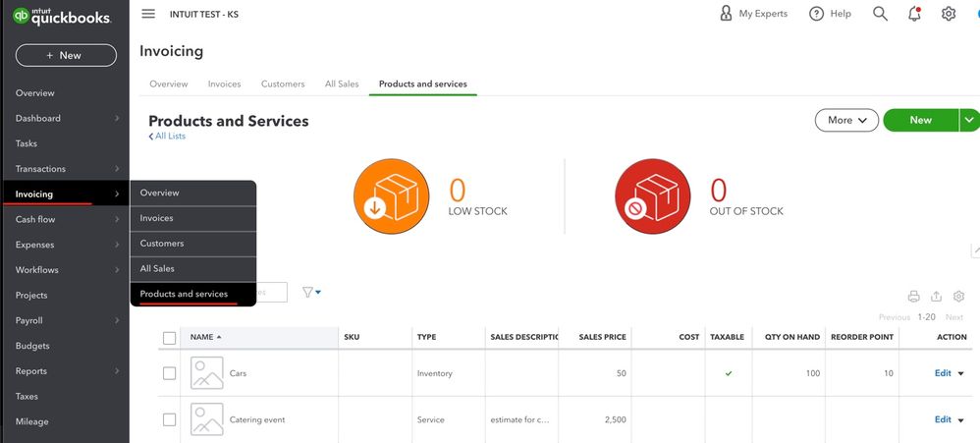The height and width of the screenshot is (443, 980).
Task: Open table settings gear above the list
Action: 958,297
